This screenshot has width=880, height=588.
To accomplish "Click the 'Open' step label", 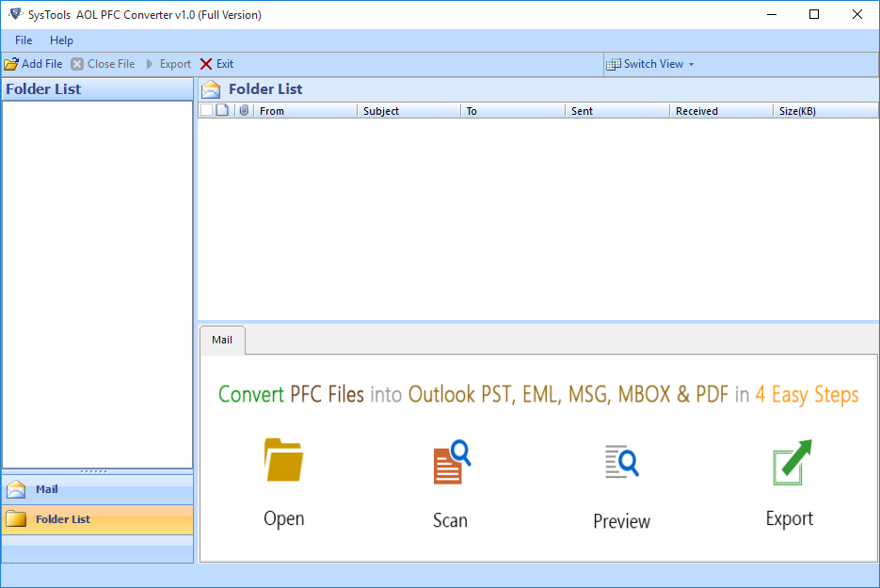I will click(284, 519).
